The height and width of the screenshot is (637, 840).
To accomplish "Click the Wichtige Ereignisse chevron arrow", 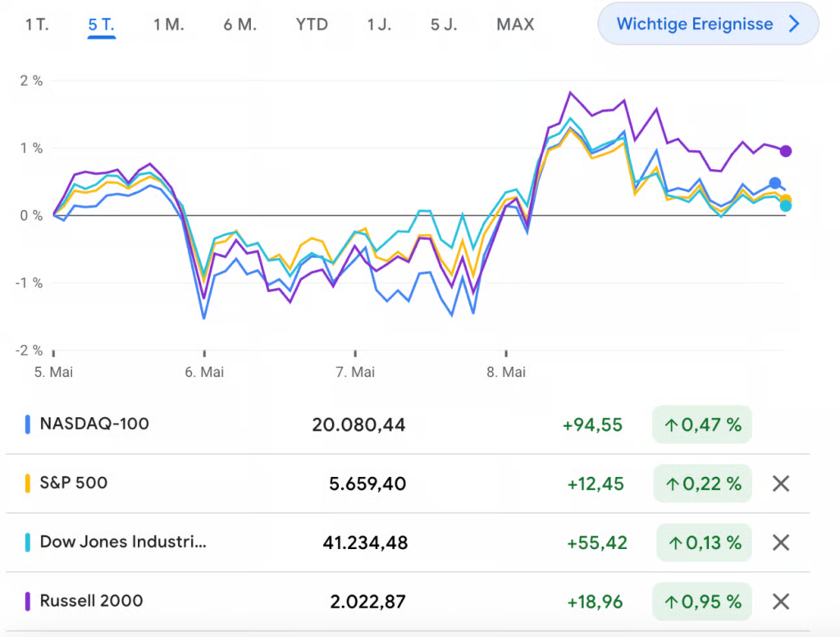I will click(793, 24).
